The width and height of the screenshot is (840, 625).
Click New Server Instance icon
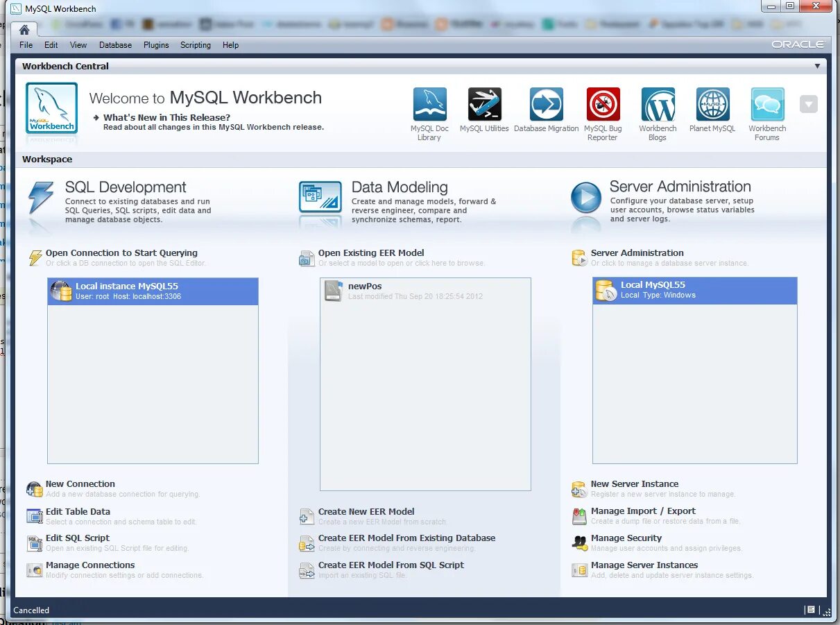[x=579, y=489]
